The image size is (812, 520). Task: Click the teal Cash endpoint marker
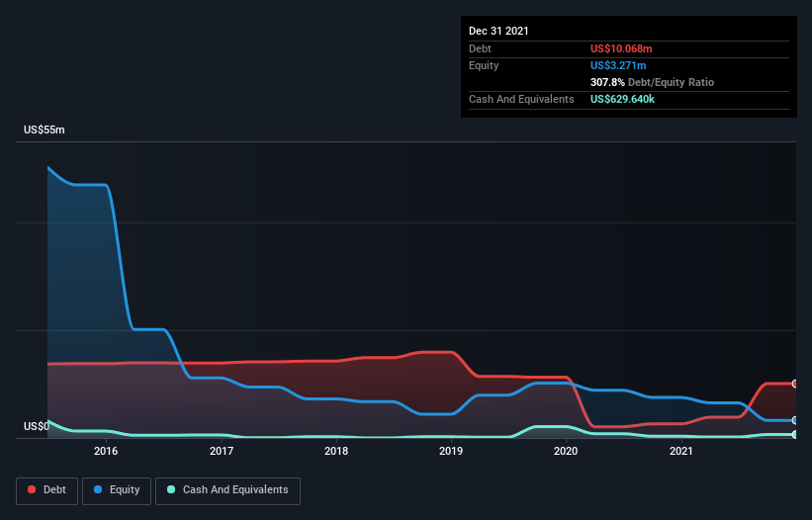coord(795,434)
